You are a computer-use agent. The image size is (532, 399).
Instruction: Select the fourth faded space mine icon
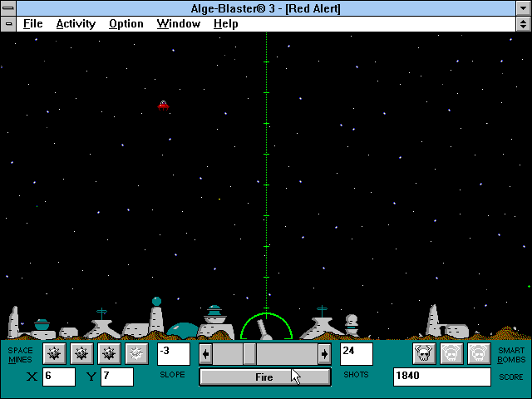tap(136, 354)
